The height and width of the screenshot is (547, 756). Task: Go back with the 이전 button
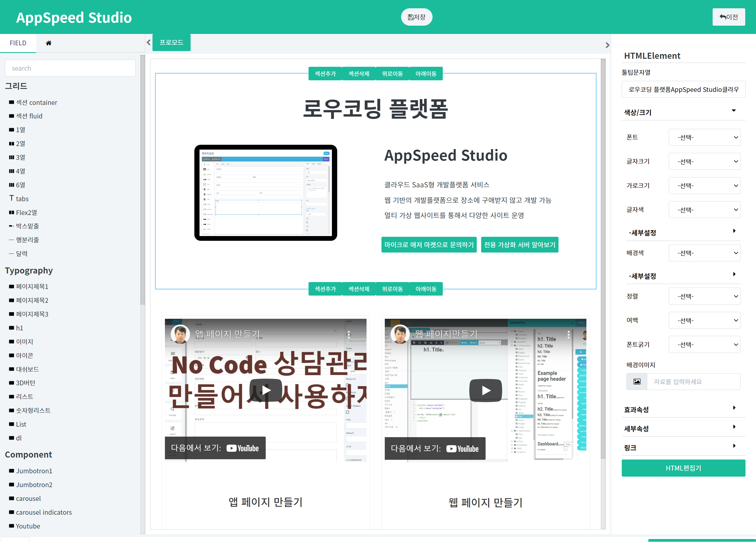(729, 17)
